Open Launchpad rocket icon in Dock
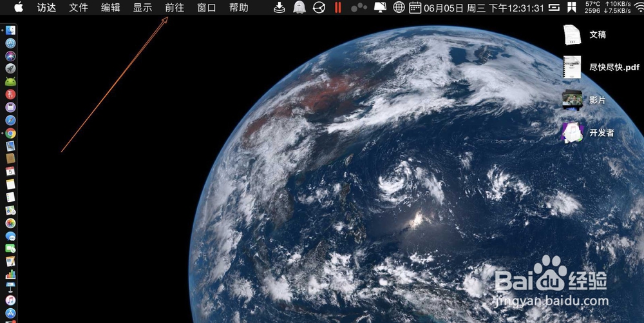The image size is (644, 323). click(x=10, y=68)
